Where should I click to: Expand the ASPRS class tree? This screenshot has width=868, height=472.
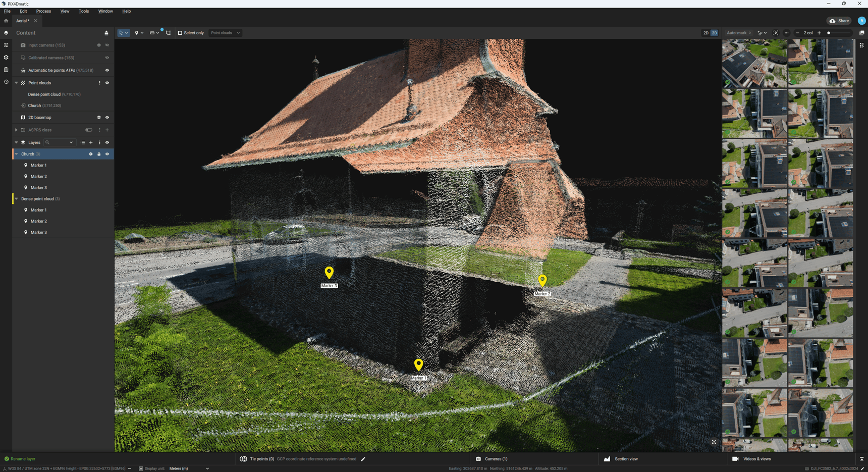16,130
